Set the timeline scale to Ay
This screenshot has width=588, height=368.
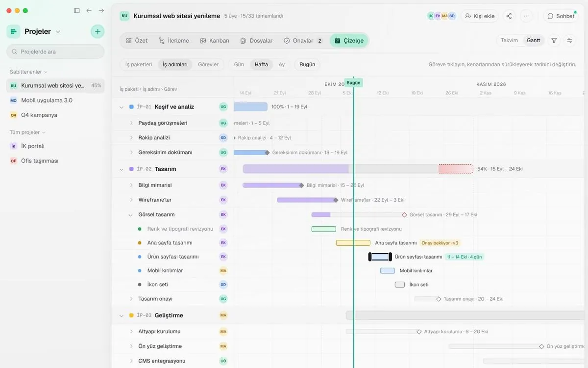(282, 64)
